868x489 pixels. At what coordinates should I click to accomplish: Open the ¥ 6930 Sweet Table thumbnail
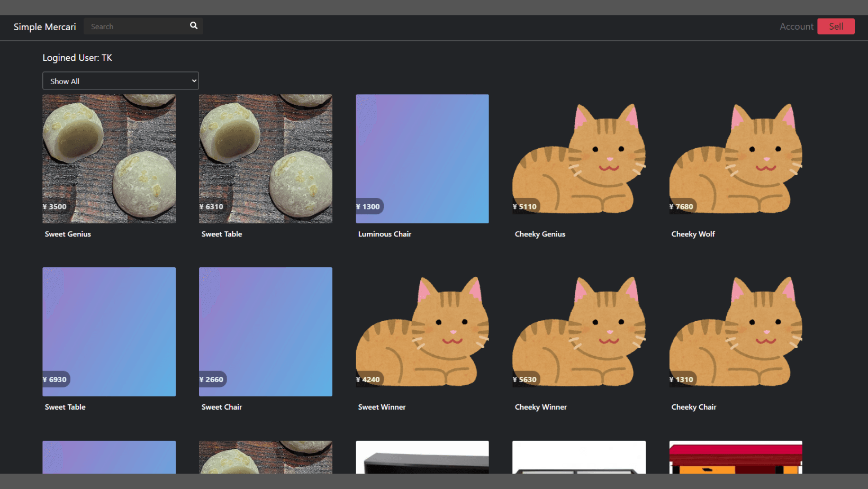point(109,332)
